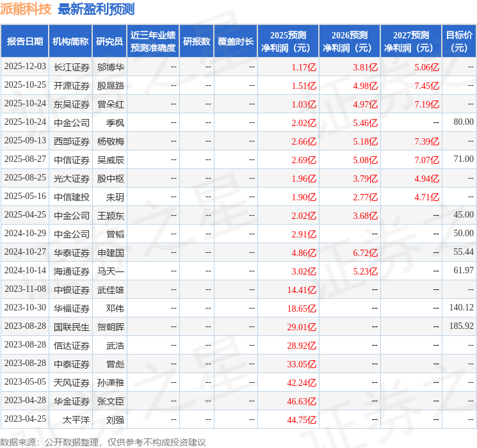Viewport: 477px width, 448px height.
Task: Sort by 2025预测净利润 column header
Action: [x=287, y=42]
